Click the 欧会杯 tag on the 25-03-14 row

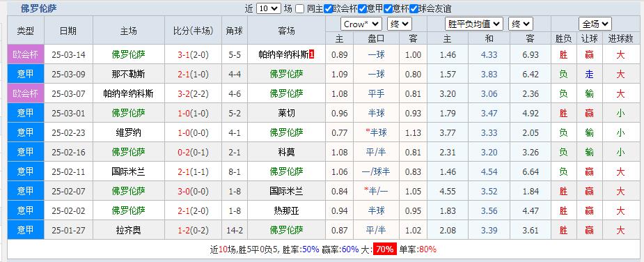pos(26,55)
